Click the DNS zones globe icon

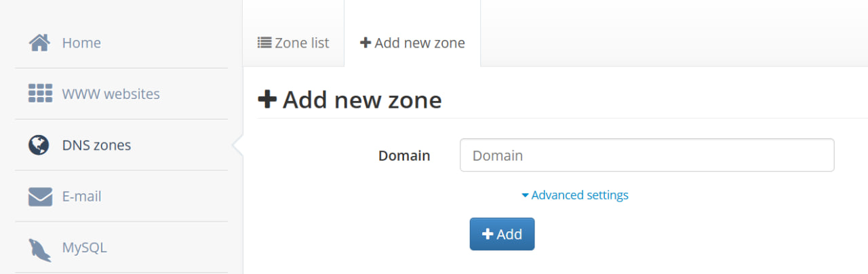(x=39, y=145)
